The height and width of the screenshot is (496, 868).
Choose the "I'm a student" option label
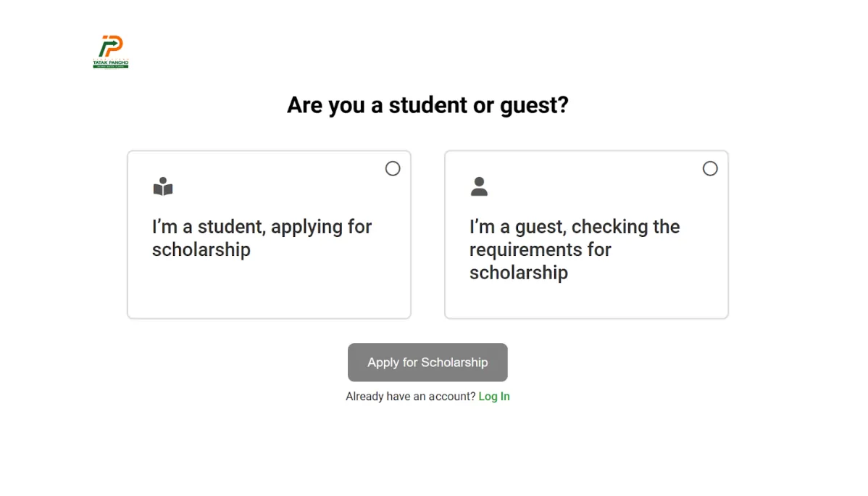coord(262,239)
